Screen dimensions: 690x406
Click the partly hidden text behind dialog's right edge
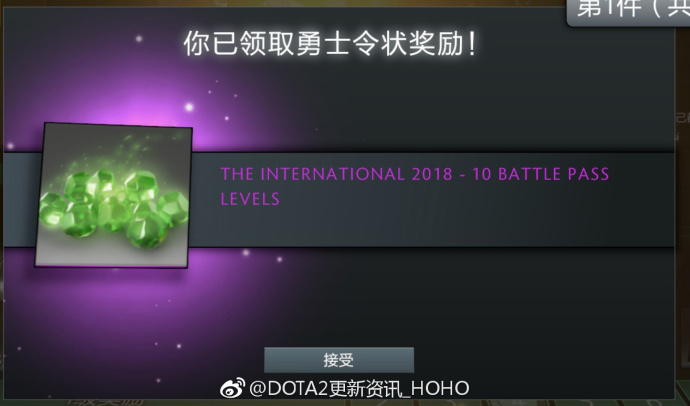(683, 117)
